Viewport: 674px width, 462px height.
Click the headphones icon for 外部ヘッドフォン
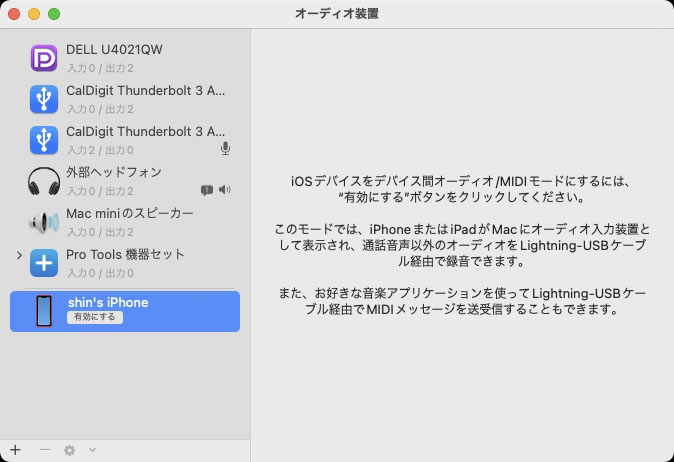pyautogui.click(x=44, y=181)
